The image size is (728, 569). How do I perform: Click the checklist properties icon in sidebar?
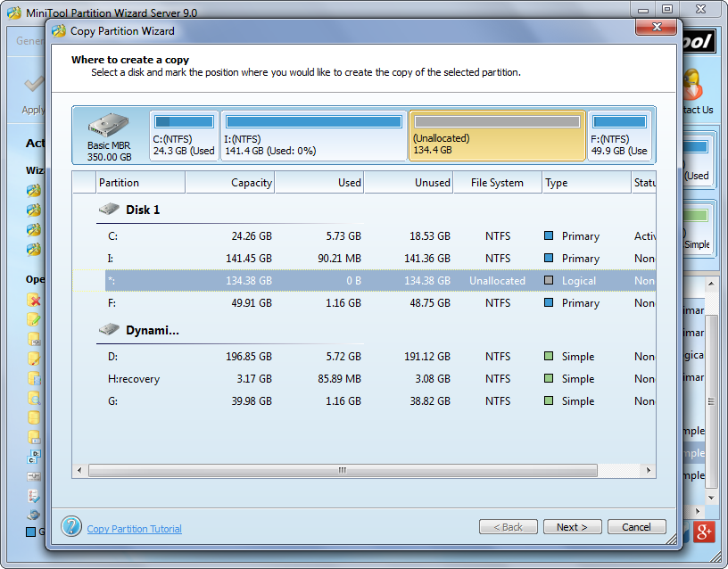point(34,496)
